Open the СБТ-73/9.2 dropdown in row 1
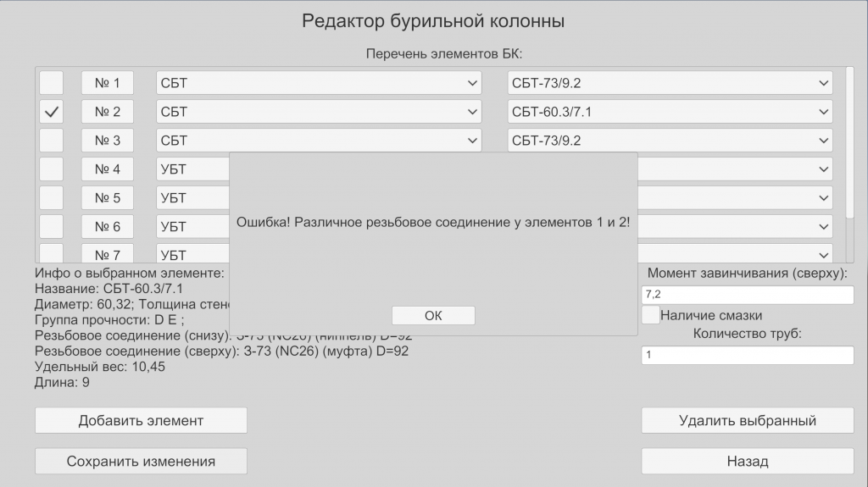Viewport: 868px width, 487px height. point(670,83)
